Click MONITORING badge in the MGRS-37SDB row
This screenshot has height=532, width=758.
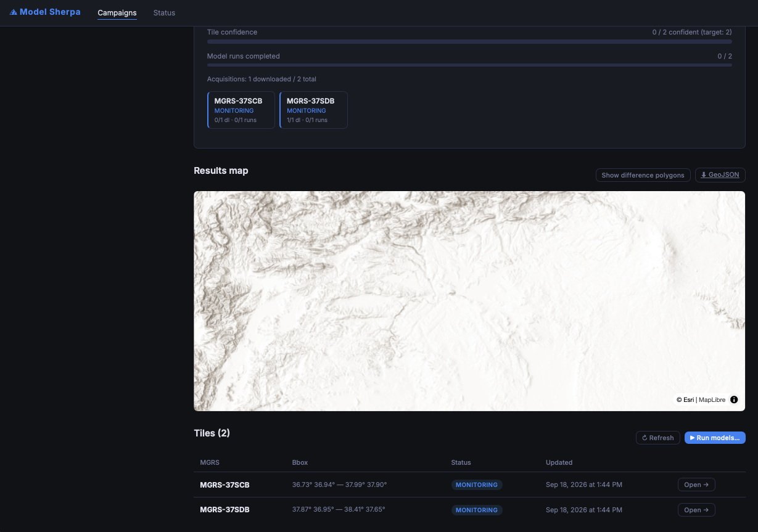click(477, 510)
